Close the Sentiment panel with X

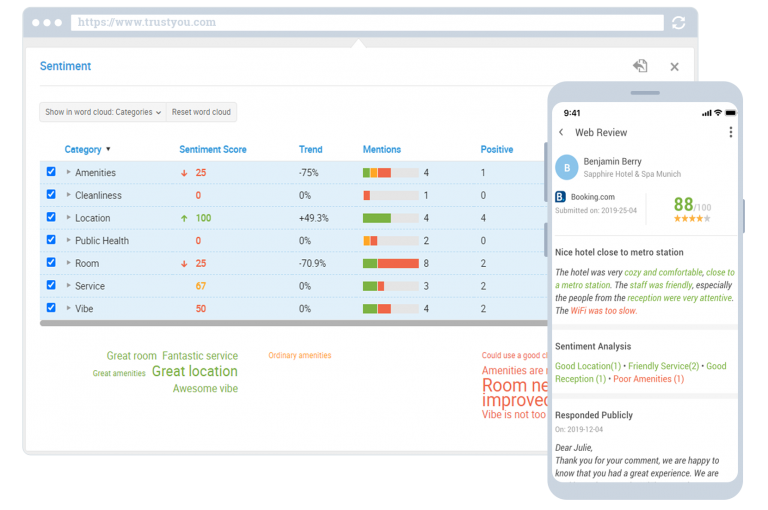[674, 67]
